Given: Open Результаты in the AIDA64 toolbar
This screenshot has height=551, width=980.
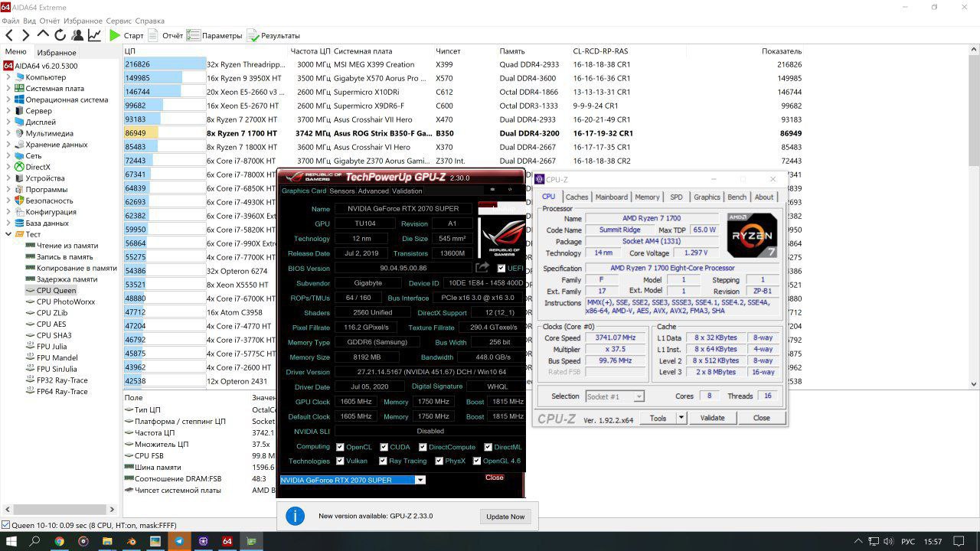Looking at the screenshot, I should [273, 35].
